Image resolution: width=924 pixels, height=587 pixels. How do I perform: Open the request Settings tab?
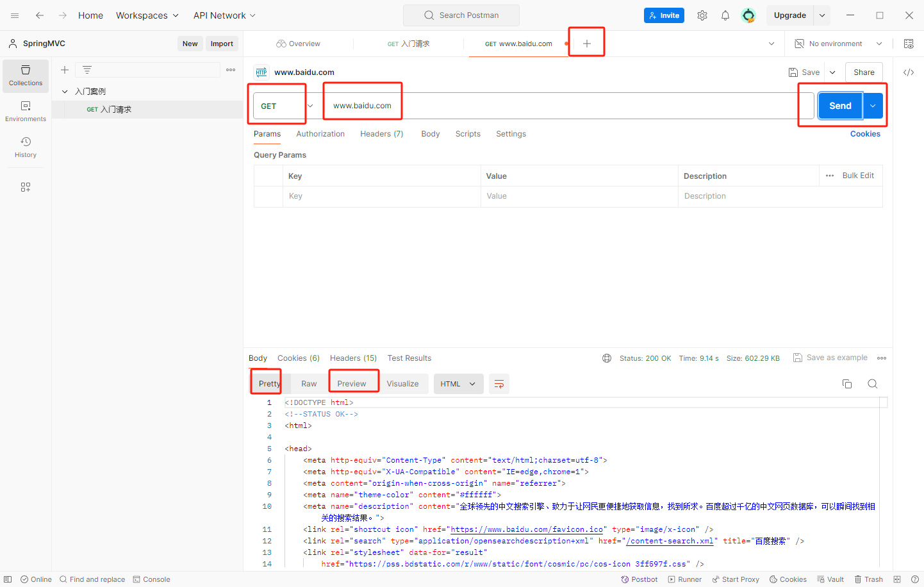[511, 134]
